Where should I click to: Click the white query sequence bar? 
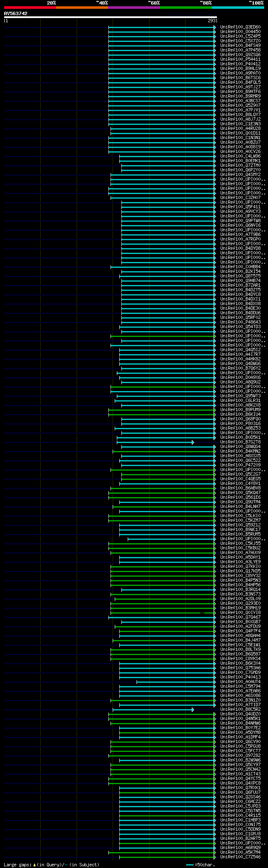pos(110,17)
